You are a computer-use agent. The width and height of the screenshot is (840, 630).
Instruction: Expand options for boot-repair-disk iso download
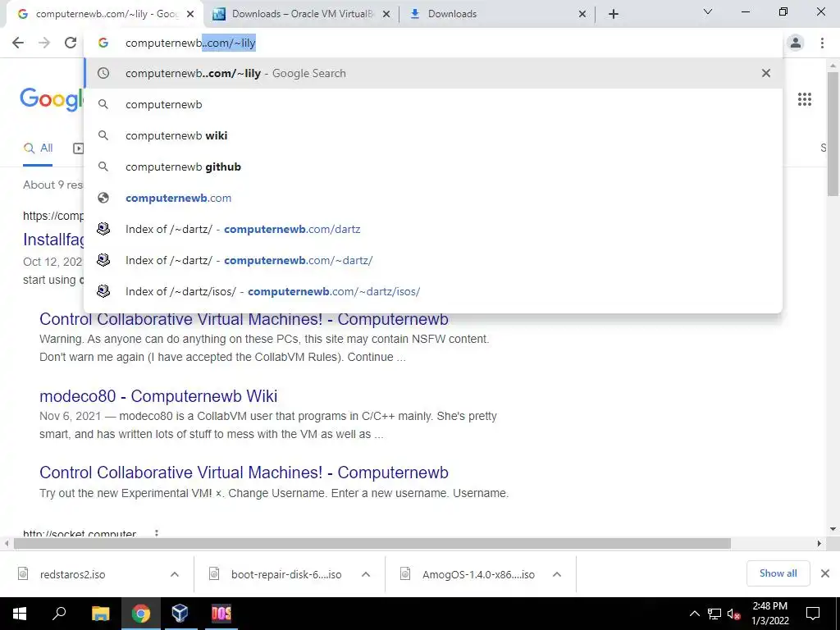[366, 574]
